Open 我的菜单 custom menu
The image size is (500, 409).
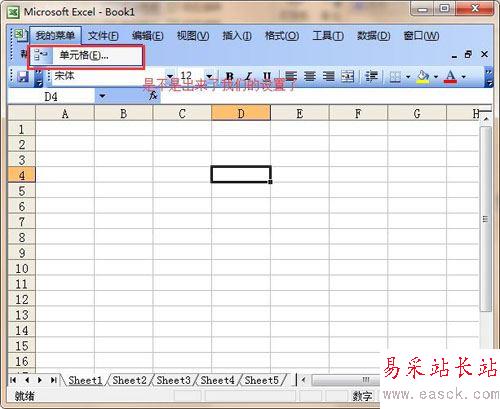click(55, 35)
